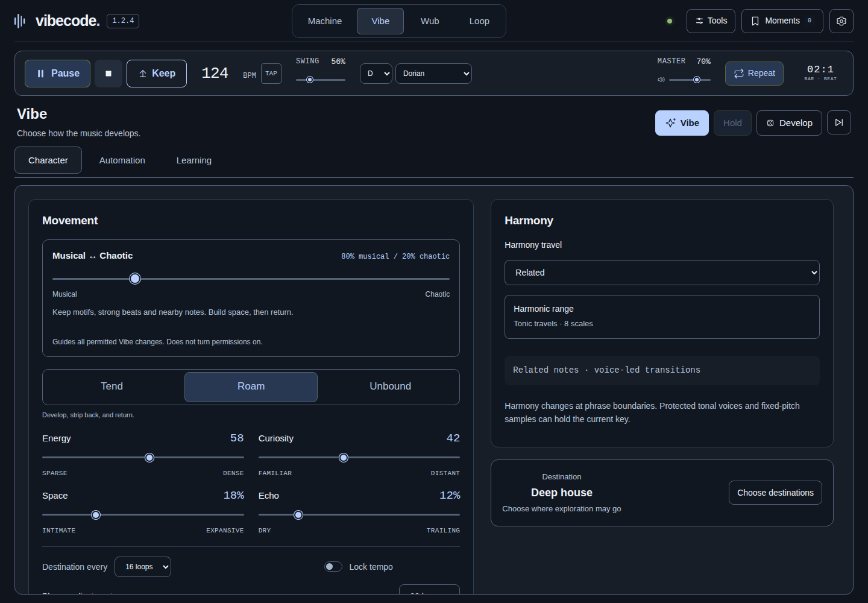Select the Character sub-tab
This screenshot has height=603, width=868.
tap(48, 160)
